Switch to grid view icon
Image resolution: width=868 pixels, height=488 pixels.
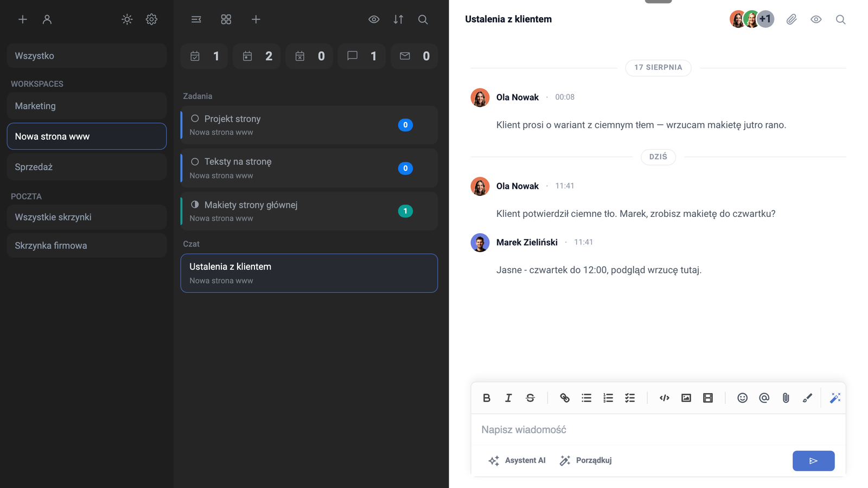[x=226, y=20]
